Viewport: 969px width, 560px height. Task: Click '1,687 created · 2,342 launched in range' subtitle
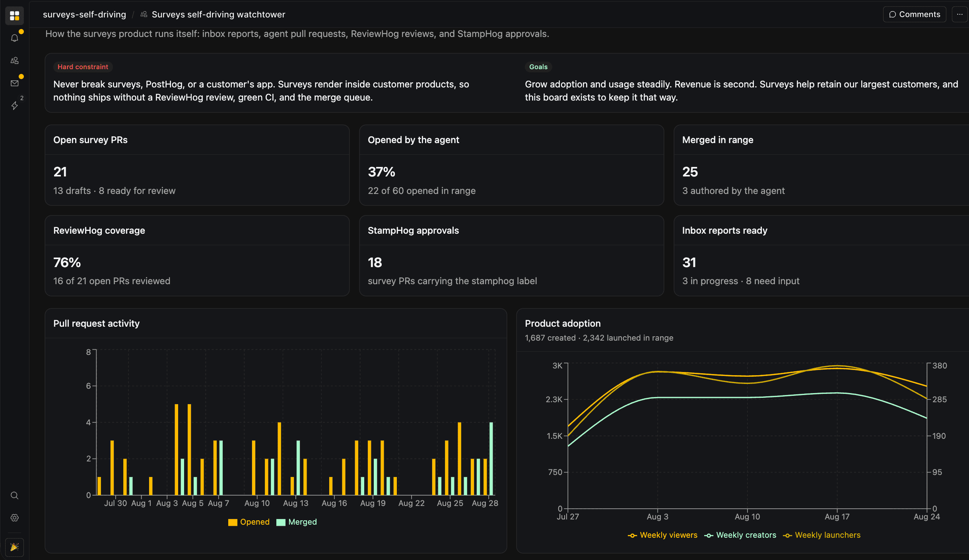coord(599,338)
